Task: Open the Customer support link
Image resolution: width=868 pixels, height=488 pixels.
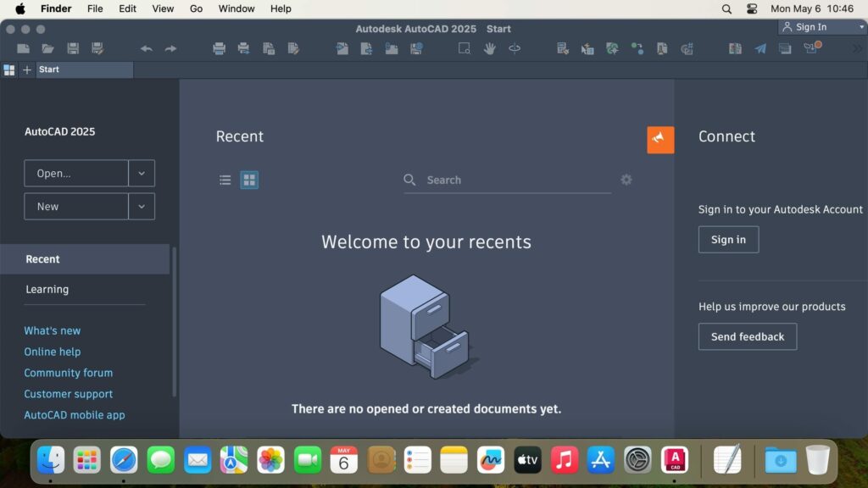Action: click(x=68, y=393)
